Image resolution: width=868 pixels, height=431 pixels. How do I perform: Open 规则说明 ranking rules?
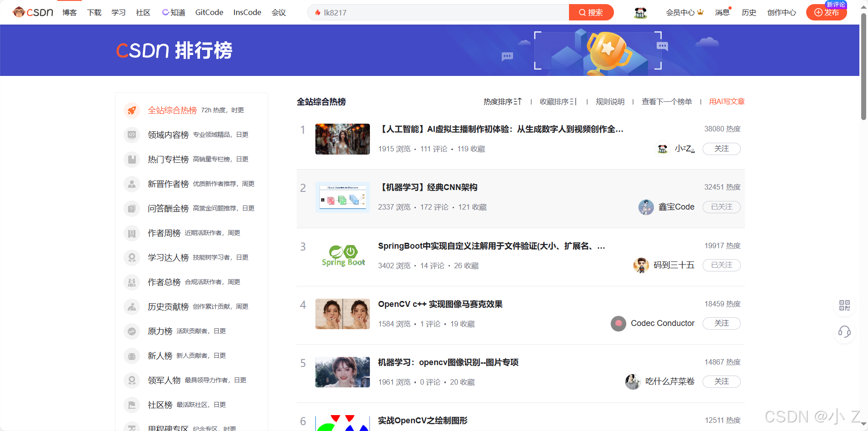pyautogui.click(x=609, y=101)
